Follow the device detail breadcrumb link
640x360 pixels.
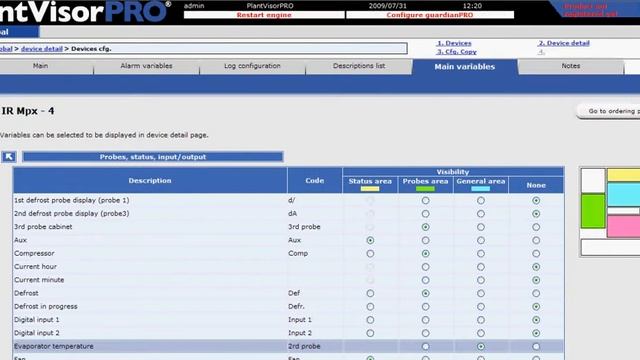click(42, 49)
